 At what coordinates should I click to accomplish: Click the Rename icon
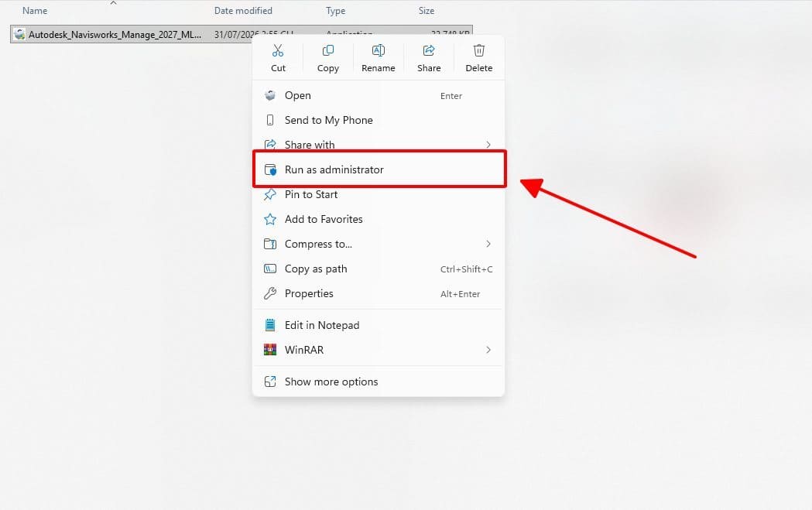point(379,50)
